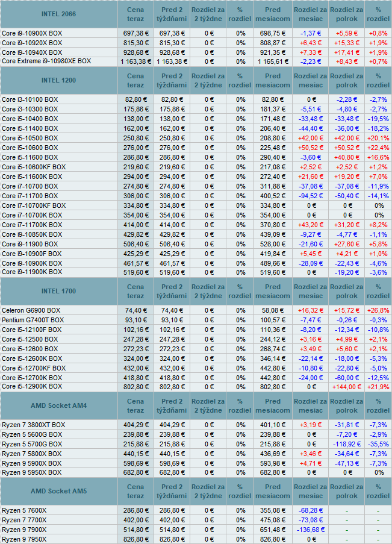Click the Core i9-10850K BOX name
The width and height of the screenshot is (392, 544).
(x=32, y=235)
